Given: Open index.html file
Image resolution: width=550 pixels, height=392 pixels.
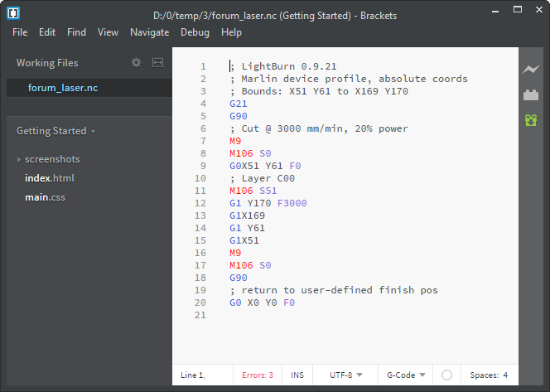Looking at the screenshot, I should click(x=50, y=178).
